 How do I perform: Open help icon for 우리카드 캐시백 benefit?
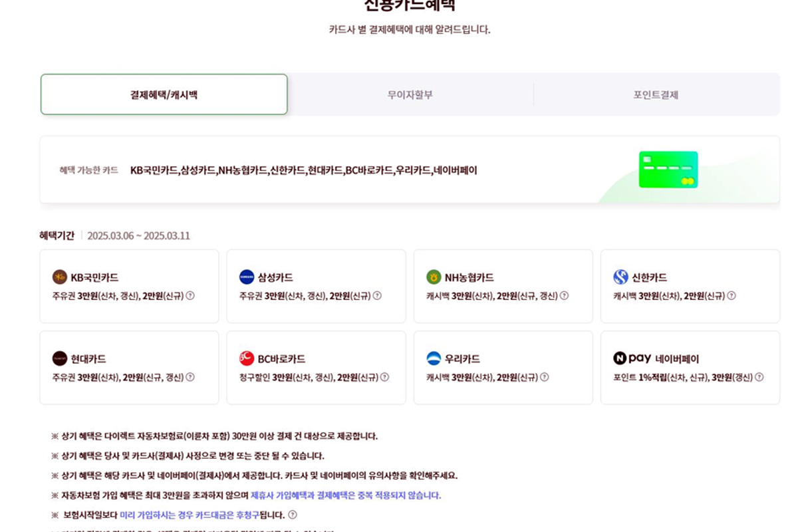click(x=544, y=377)
